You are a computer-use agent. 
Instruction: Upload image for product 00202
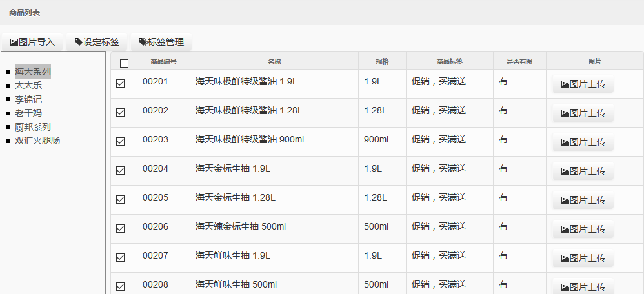583,113
